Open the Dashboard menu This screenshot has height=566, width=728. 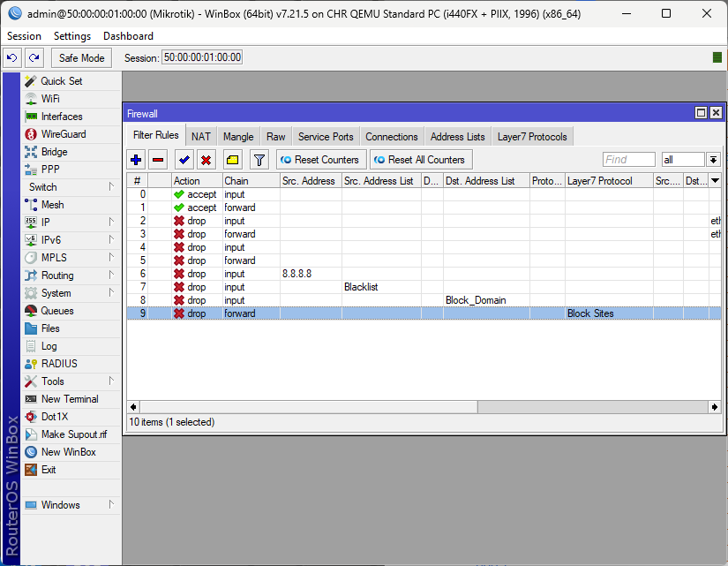(128, 36)
